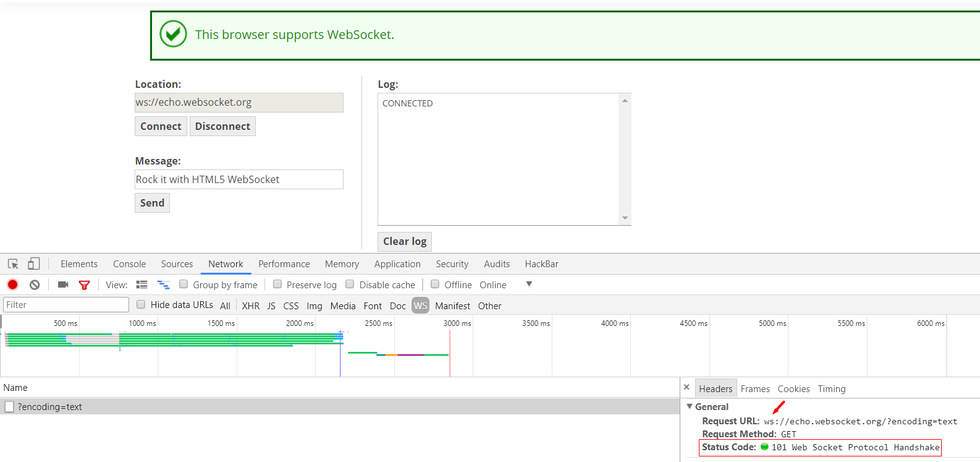Tick the Hide data URLs checkbox
This screenshot has width=980, height=462.
141,304
